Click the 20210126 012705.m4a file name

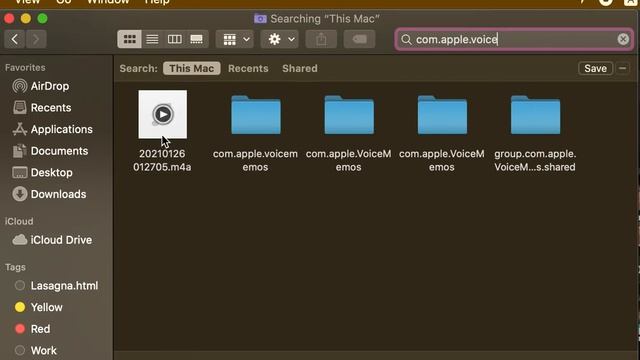tap(162, 160)
